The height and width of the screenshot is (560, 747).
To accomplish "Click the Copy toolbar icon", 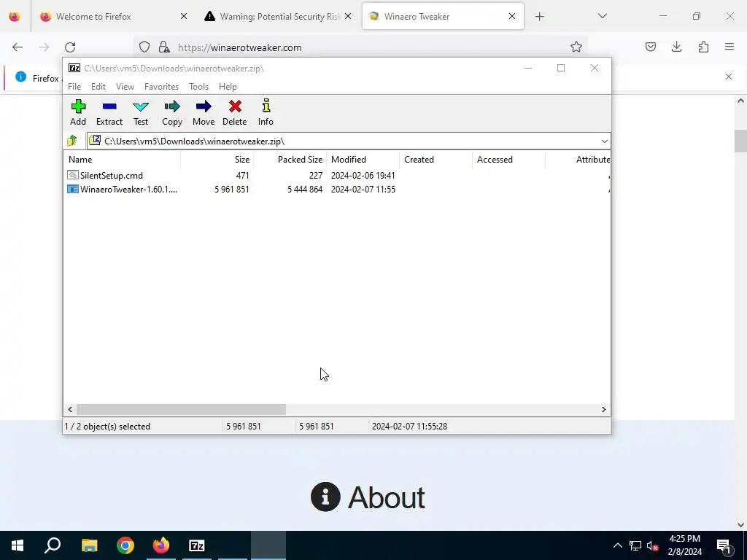I will 172,106.
